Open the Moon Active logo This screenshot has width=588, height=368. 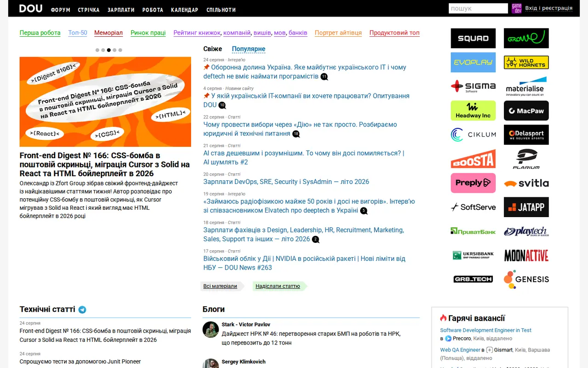(526, 256)
